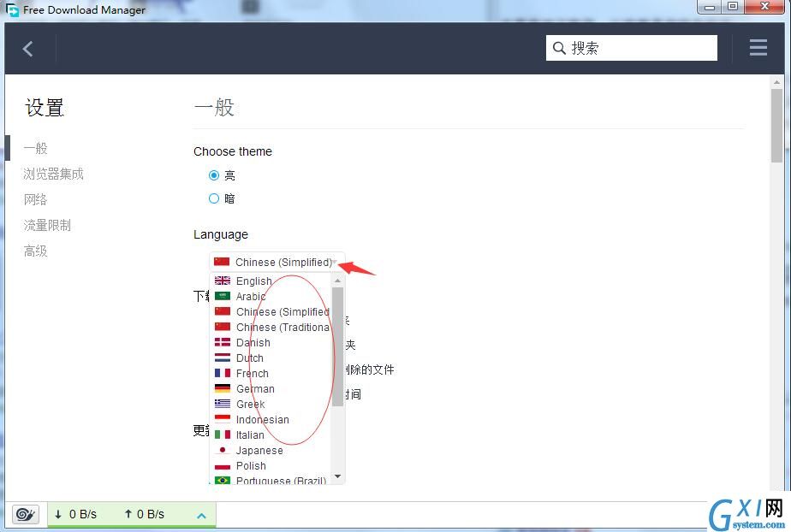The height and width of the screenshot is (532, 791).
Task: Click the German flag icon
Action: tap(222, 388)
